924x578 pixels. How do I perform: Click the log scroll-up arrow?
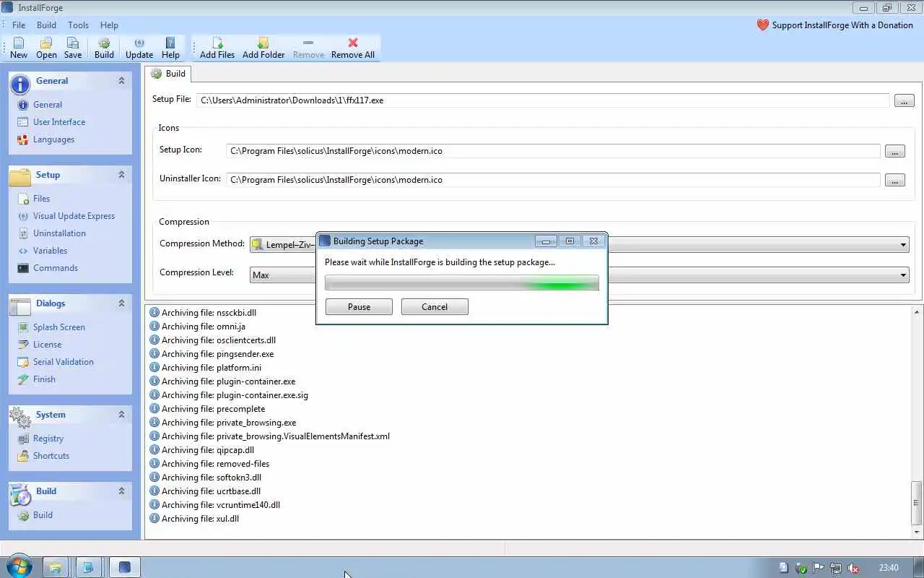coord(917,312)
